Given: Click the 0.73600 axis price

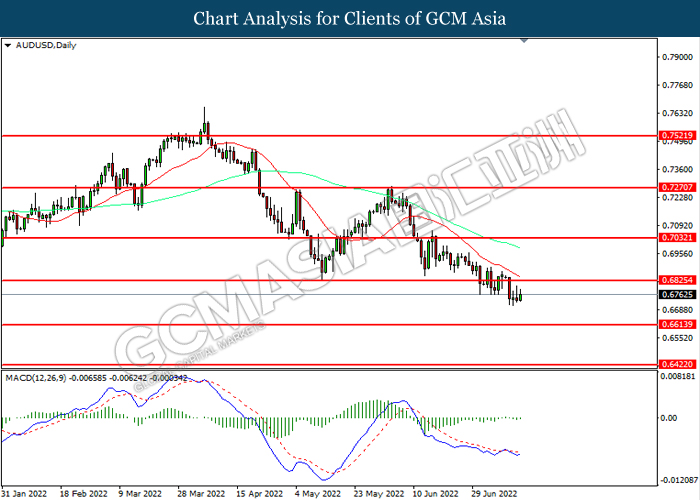Looking at the screenshot, I should pyautogui.click(x=678, y=170).
